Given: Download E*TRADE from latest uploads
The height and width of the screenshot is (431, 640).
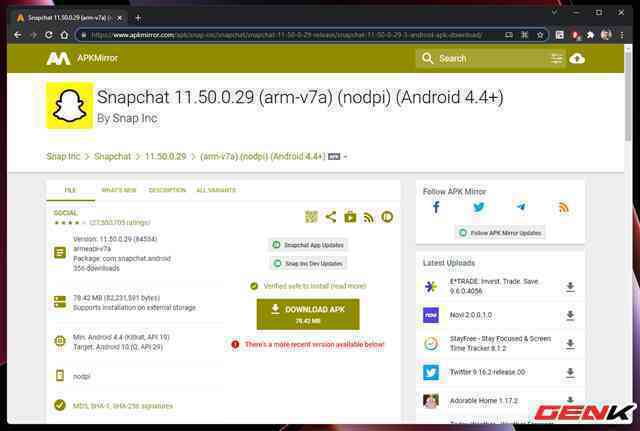Looking at the screenshot, I should pos(570,287).
